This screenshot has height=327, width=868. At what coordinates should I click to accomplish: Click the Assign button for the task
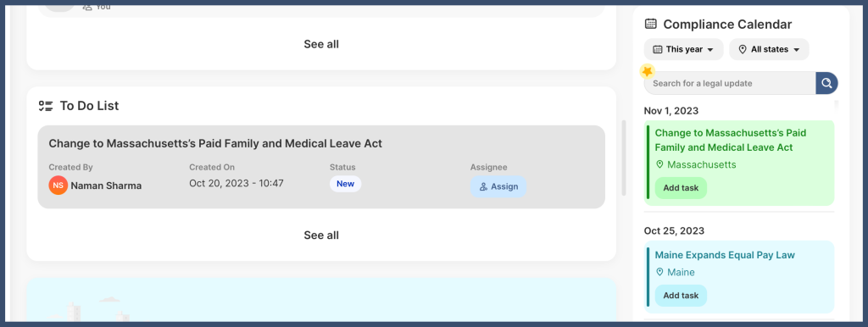pos(498,186)
